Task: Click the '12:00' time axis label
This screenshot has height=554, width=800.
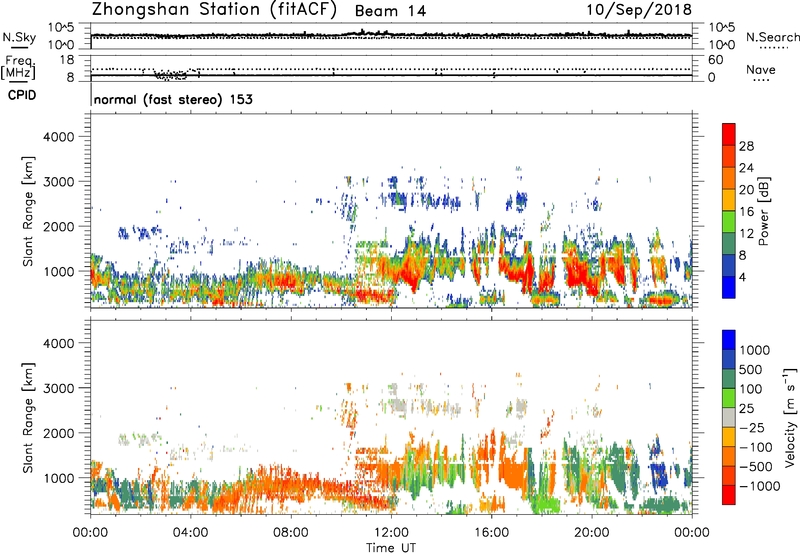Action: [391, 533]
